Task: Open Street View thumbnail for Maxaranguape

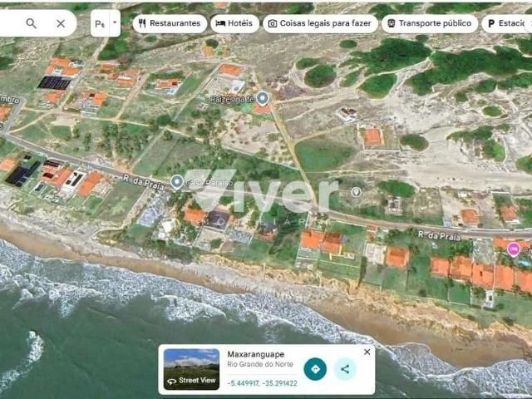Action: tap(191, 369)
